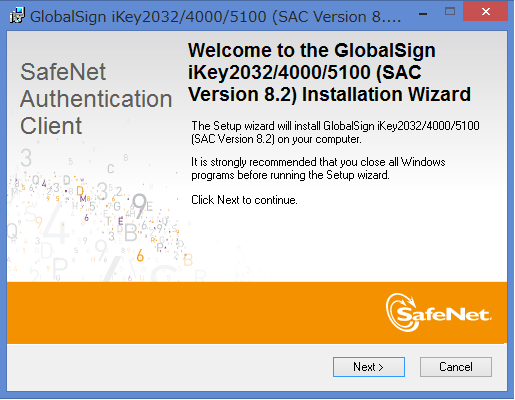
Task: Click the window title bar text
Action: pyautogui.click(x=215, y=17)
